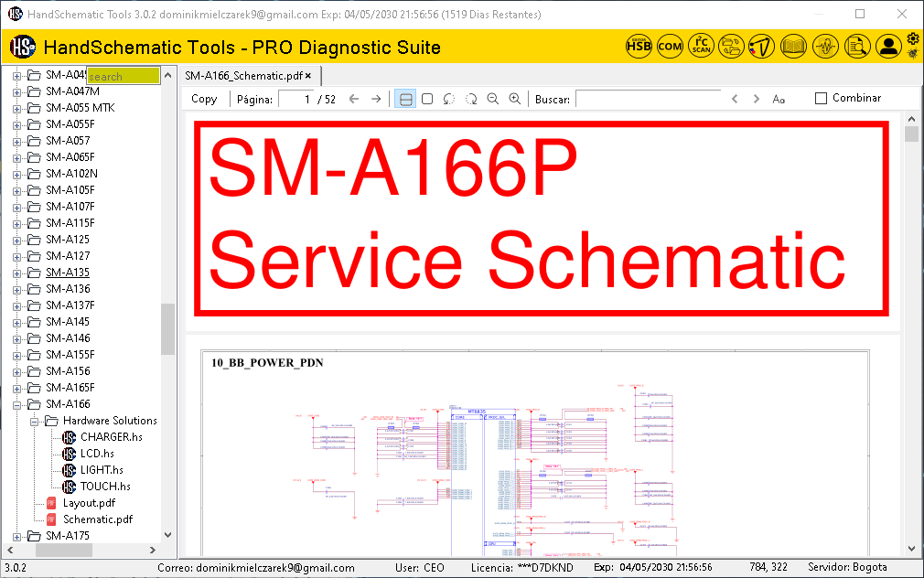924x578 pixels.
Task: Go to next PDF page arrow
Action: [x=376, y=99]
